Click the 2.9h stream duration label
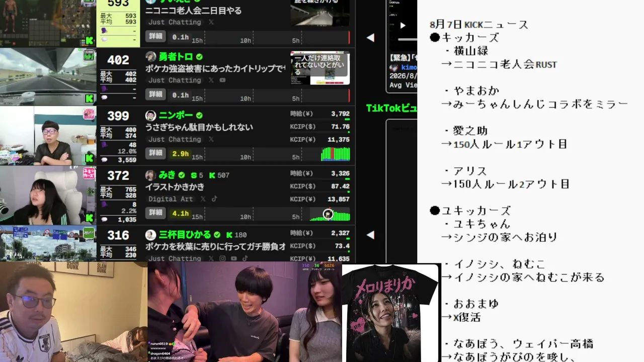Image resolution: width=644 pixels, height=362 pixels. (181, 153)
